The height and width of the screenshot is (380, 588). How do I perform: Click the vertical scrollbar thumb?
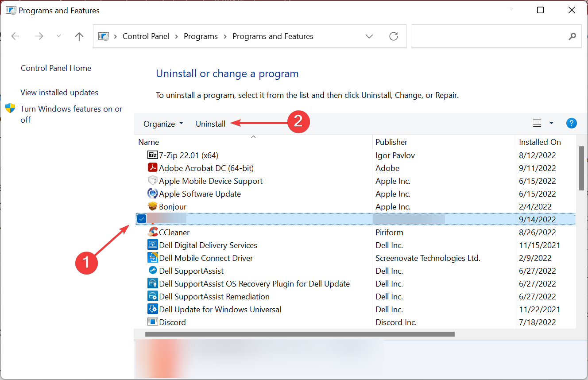click(581, 168)
